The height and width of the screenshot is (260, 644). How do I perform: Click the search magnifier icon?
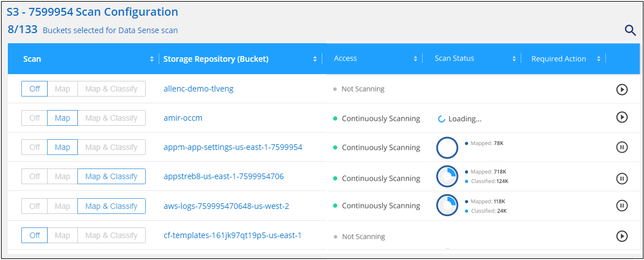630,30
